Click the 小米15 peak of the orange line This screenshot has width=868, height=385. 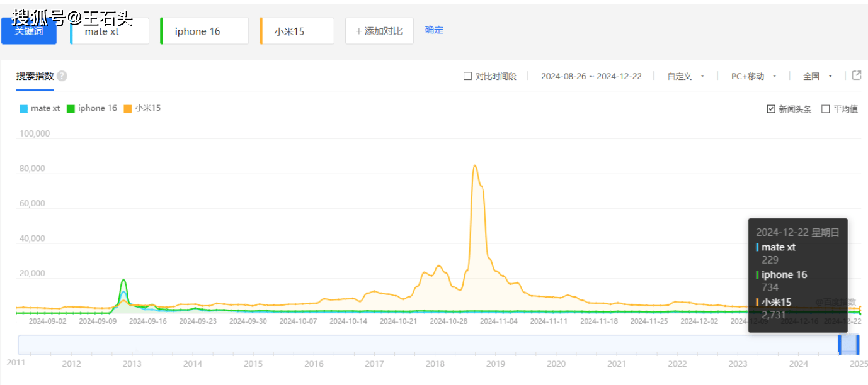[474, 165]
